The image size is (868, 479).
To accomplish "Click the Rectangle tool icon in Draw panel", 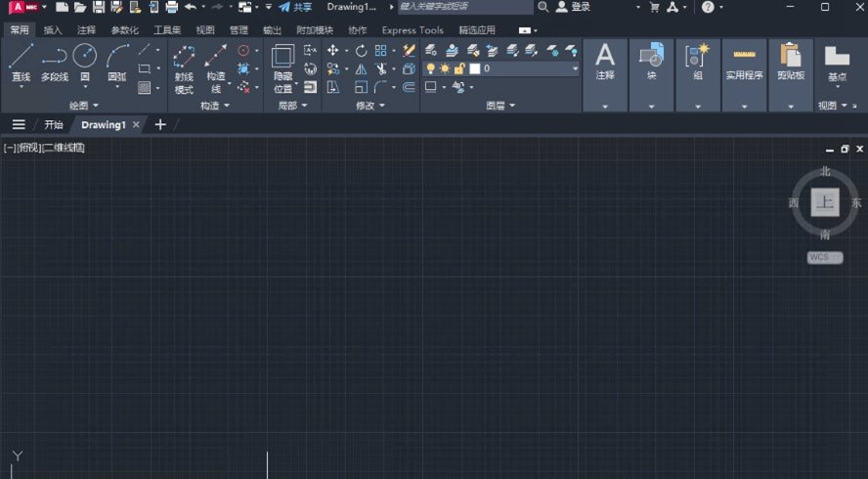I will 145,68.
